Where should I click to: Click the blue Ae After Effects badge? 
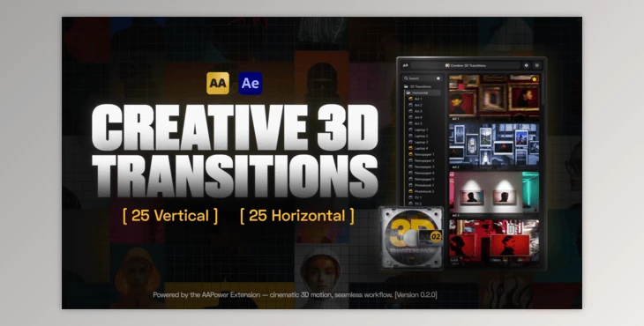(x=251, y=83)
